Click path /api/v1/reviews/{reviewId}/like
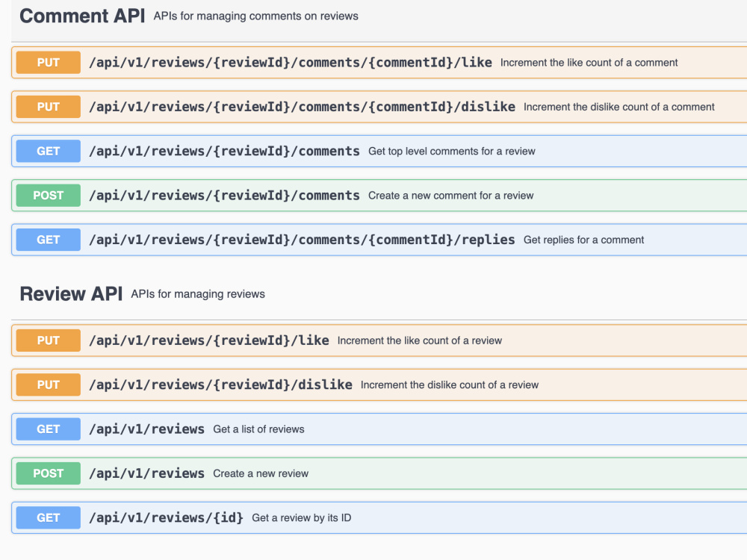Image resolution: width=747 pixels, height=560 pixels. [x=209, y=340]
